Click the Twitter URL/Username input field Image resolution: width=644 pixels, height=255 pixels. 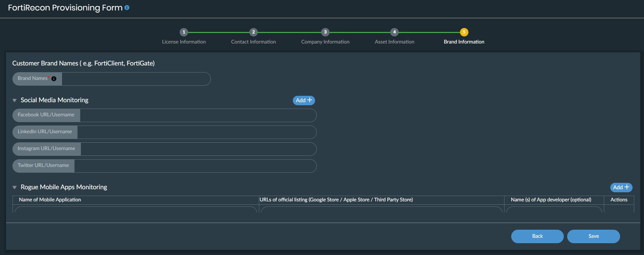[195, 166]
